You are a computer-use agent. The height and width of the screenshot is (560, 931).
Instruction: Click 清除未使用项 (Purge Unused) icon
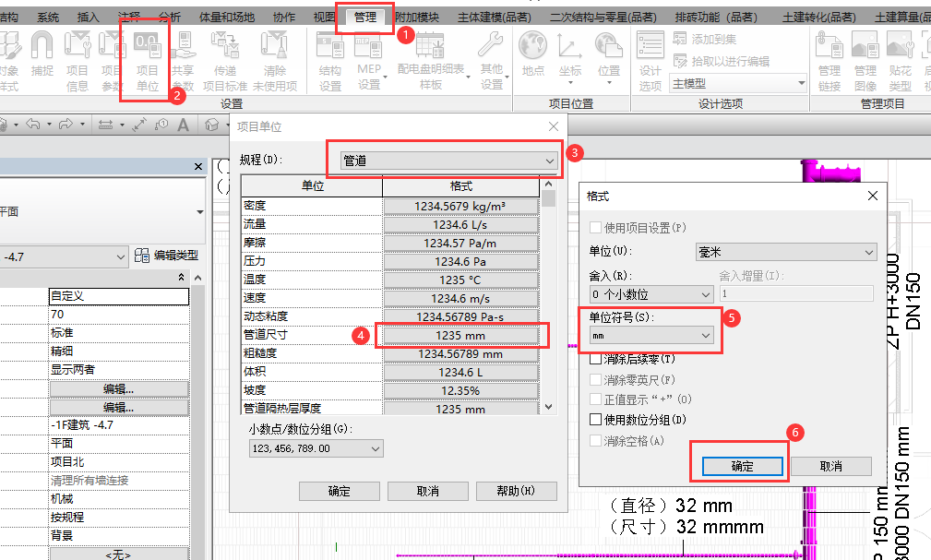tap(274, 45)
